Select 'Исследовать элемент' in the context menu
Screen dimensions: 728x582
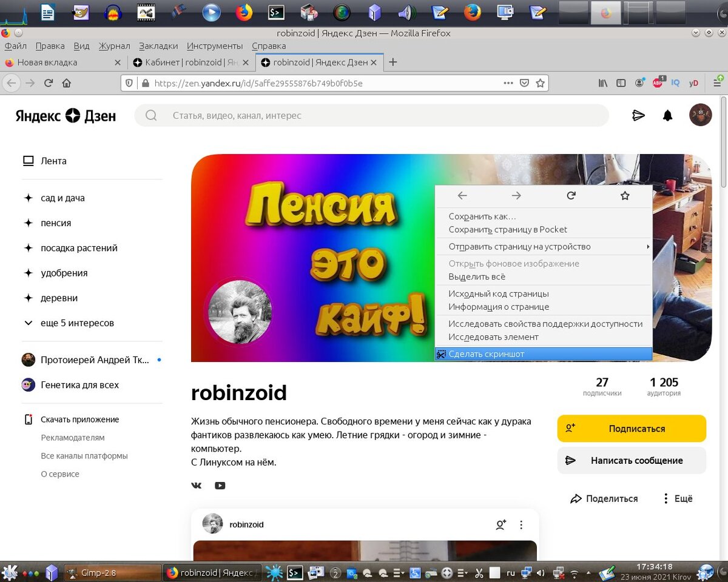coord(544,337)
